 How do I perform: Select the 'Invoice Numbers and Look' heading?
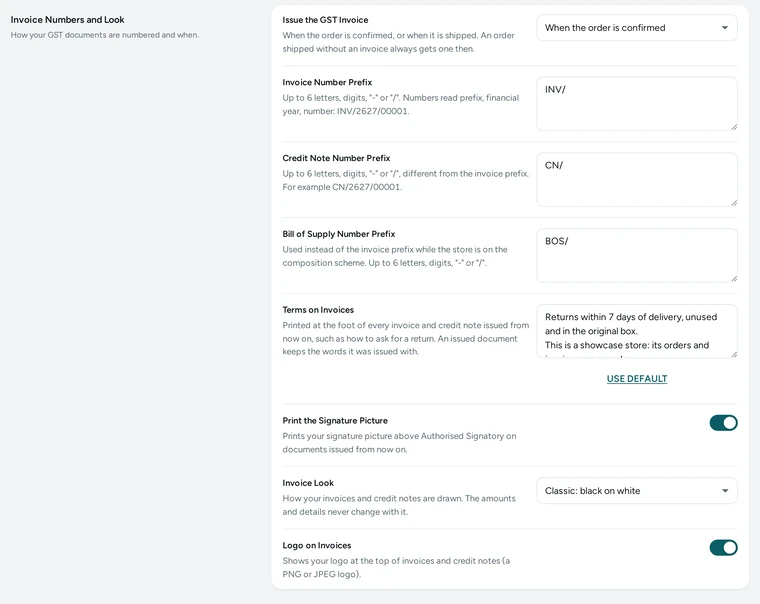(x=67, y=20)
